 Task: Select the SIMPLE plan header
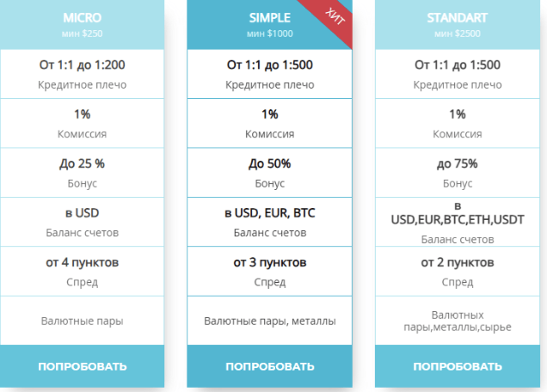coord(269,17)
